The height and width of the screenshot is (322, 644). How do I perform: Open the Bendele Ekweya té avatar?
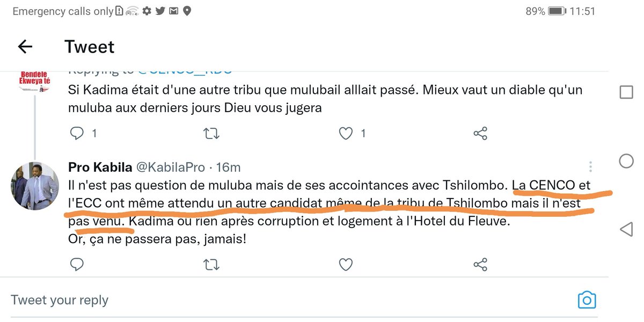[x=34, y=80]
